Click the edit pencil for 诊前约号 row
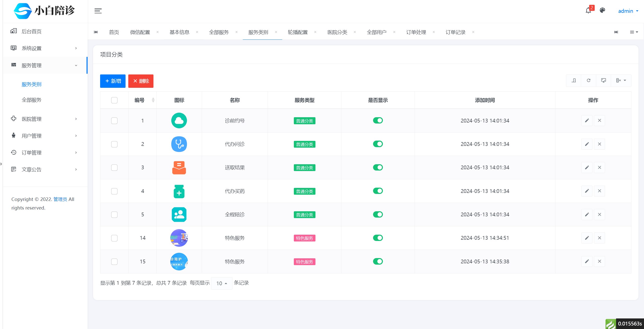644x329 pixels. coord(587,120)
